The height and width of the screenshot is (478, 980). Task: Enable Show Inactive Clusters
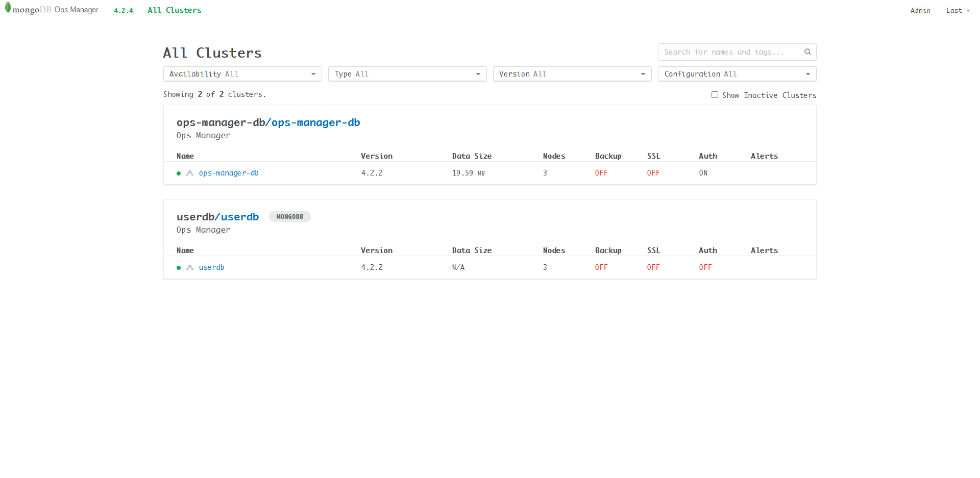[715, 94]
